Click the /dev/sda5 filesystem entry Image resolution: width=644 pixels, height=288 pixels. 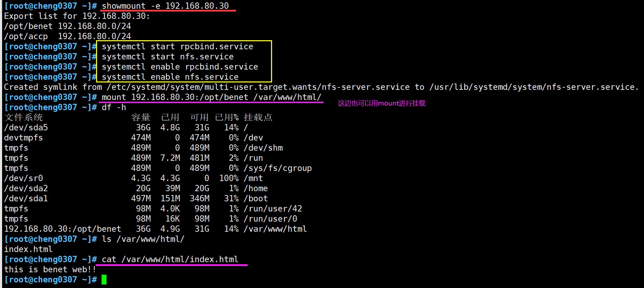pos(26,128)
